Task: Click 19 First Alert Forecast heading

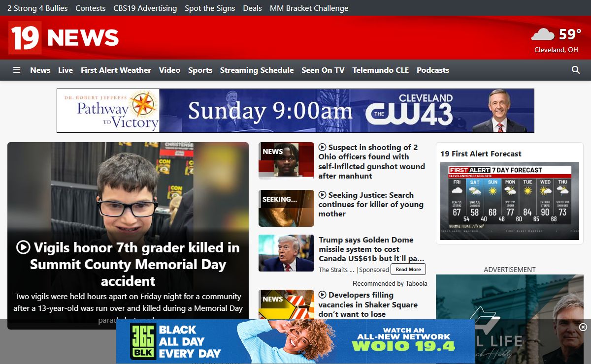Action: point(481,153)
